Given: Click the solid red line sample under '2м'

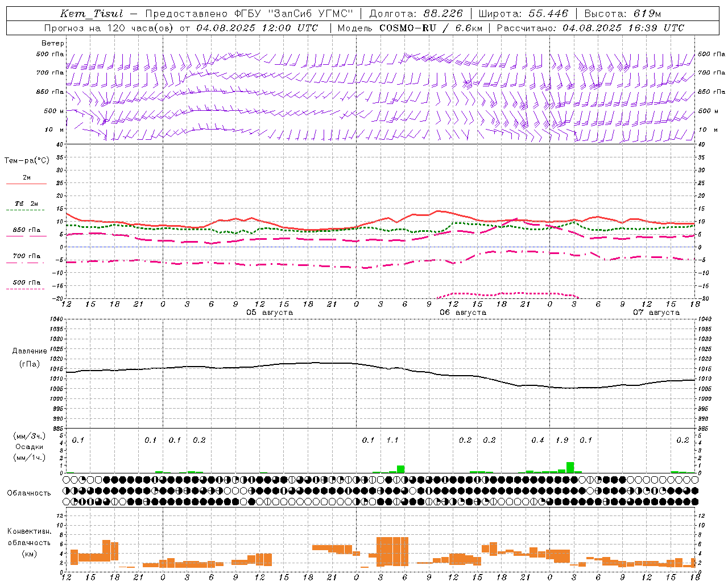Looking at the screenshot, I should click(x=26, y=184).
